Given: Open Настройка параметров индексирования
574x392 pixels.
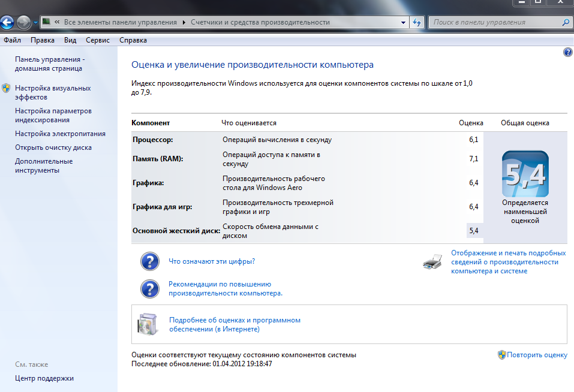Looking at the screenshot, I should 53,115.
